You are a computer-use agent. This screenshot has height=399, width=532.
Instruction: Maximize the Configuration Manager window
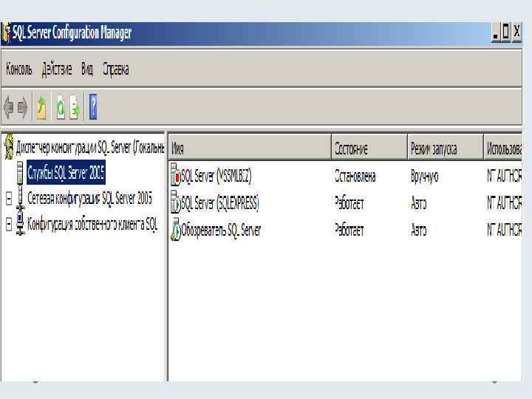pos(506,33)
